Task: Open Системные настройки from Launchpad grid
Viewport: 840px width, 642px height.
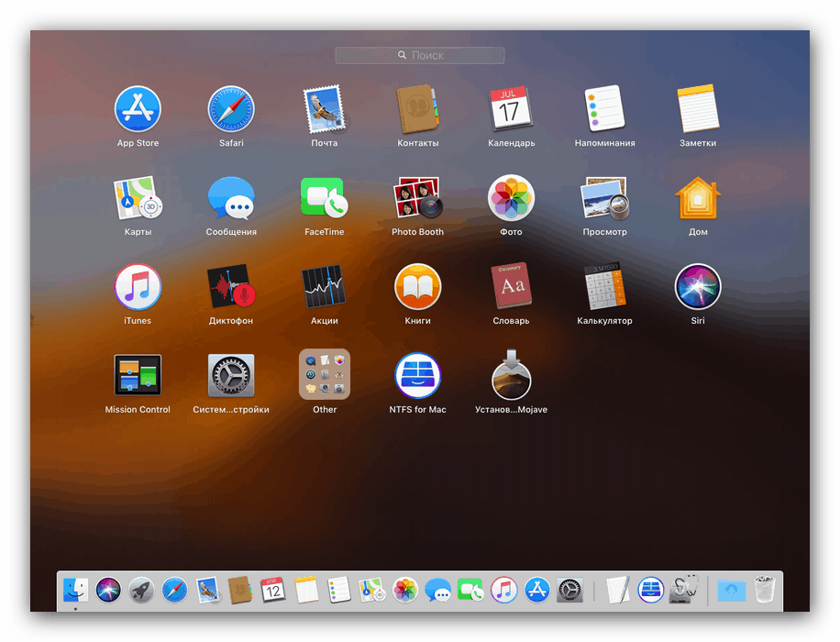Action: [231, 375]
